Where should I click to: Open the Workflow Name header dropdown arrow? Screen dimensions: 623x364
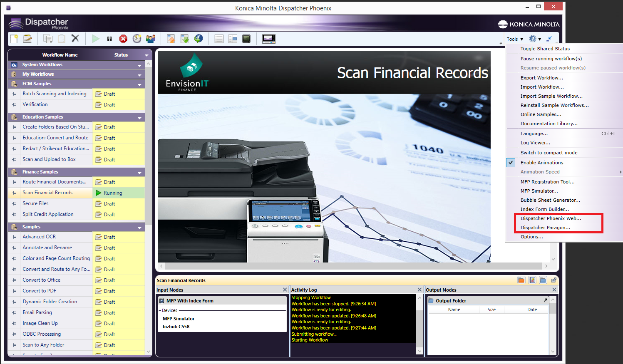[x=146, y=55]
